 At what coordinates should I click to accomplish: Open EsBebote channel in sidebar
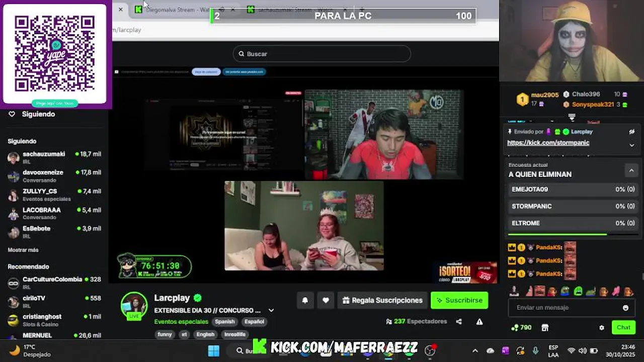54,232
